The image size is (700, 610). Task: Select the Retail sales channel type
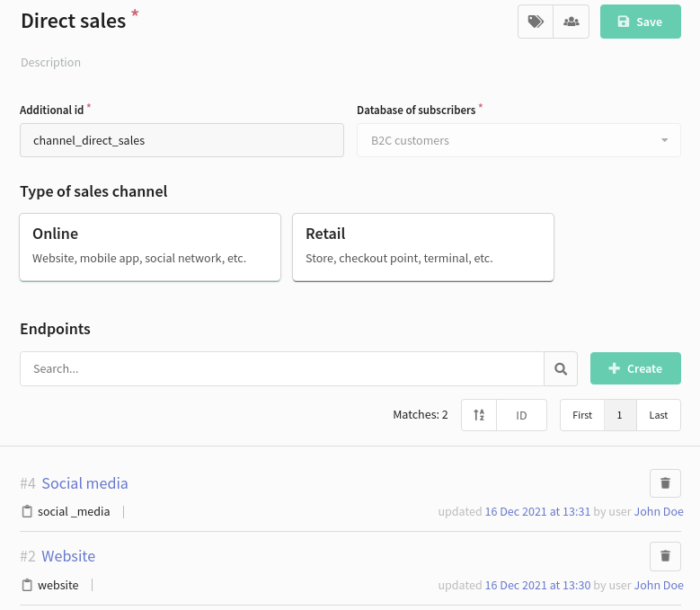[x=423, y=247]
